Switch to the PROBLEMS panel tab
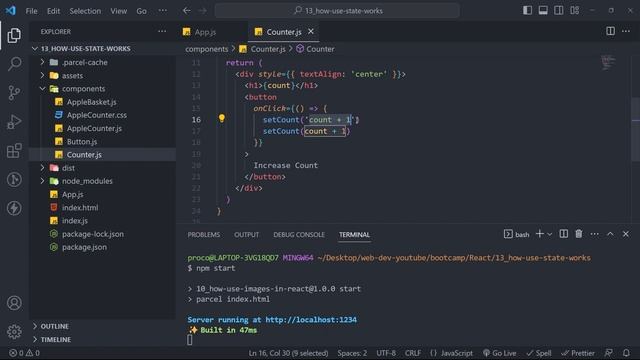Viewport: 640px width, 360px height. pyautogui.click(x=204, y=235)
